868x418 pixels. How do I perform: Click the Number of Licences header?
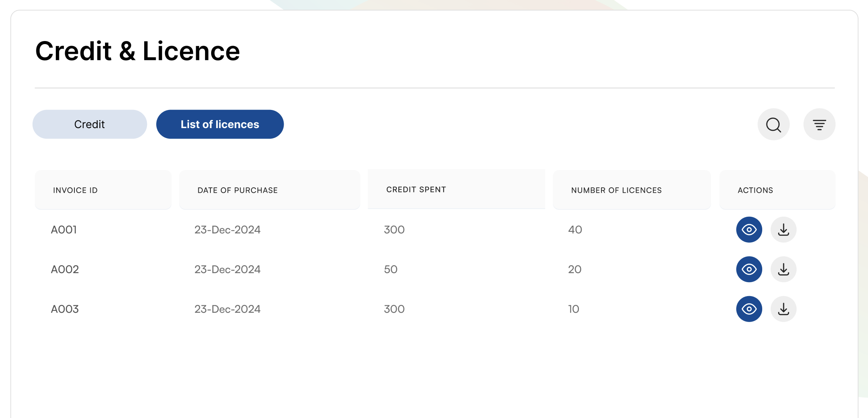pos(616,190)
